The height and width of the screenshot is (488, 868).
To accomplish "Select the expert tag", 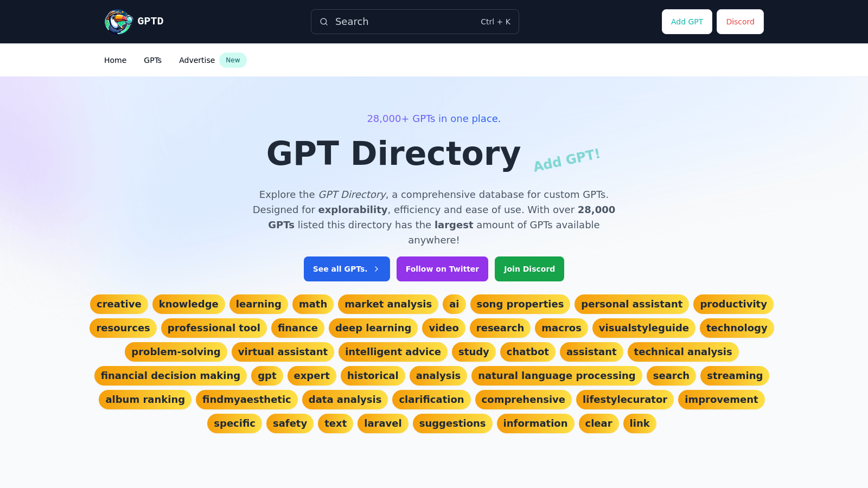I will (x=312, y=376).
